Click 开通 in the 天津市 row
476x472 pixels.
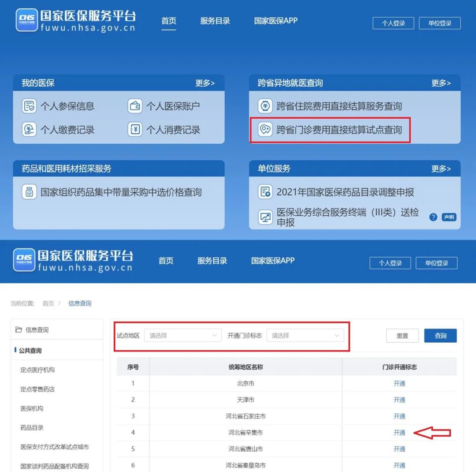(399, 400)
